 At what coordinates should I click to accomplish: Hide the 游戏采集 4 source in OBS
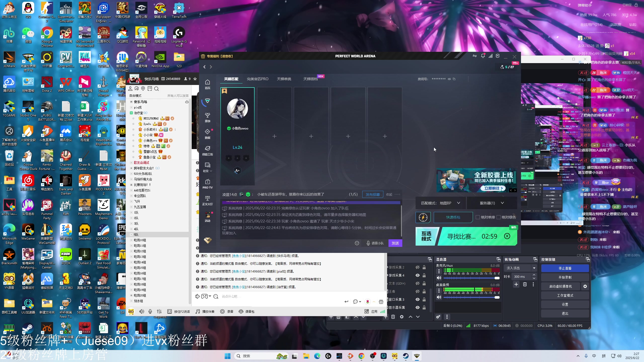[x=418, y=275]
